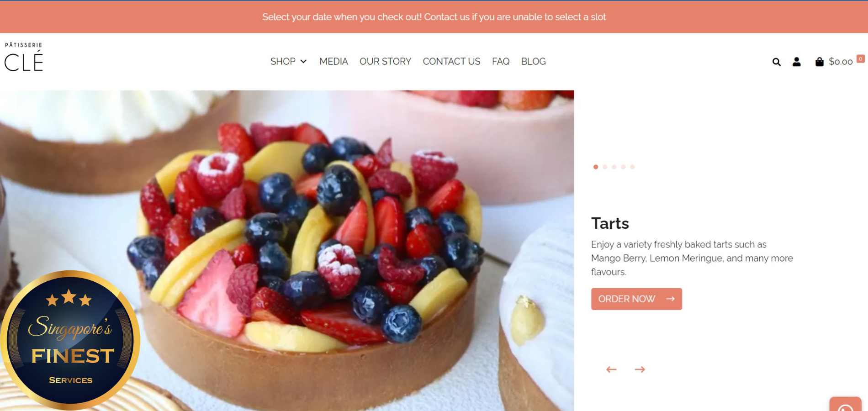Open the MEDIA menu item
Screen dimensions: 868x411
coord(333,61)
